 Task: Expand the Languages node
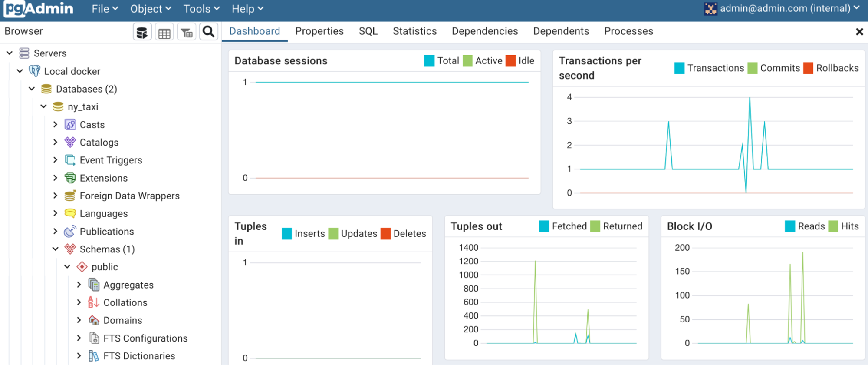click(55, 213)
